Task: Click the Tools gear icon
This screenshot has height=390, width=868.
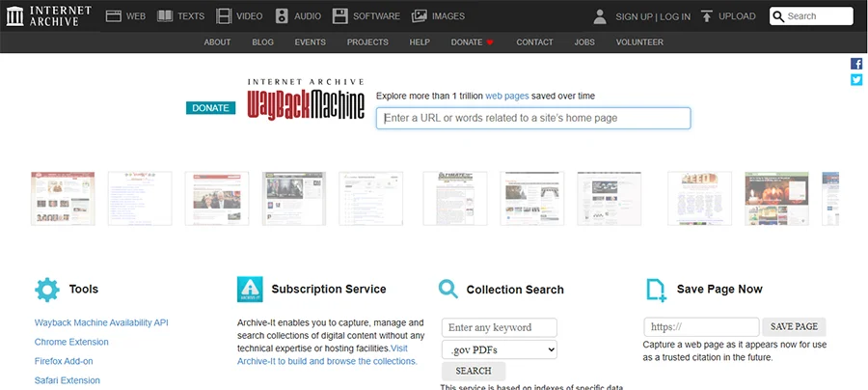Action: 47,290
